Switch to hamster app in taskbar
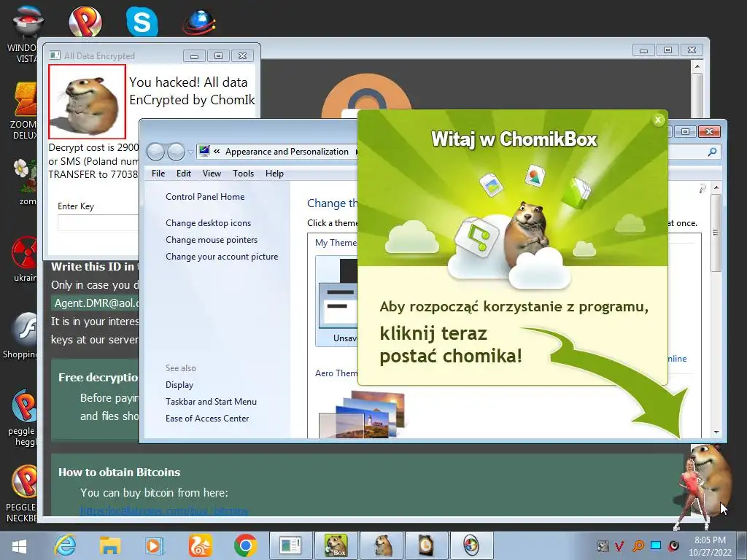 click(382, 545)
